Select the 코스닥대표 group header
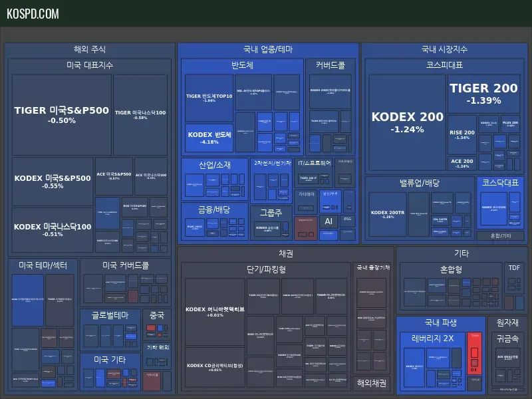The width and height of the screenshot is (532, 399). pos(501,183)
